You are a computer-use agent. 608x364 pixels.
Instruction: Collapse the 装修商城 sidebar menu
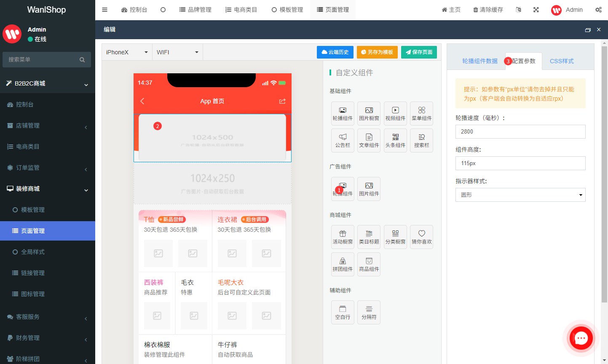coord(48,189)
